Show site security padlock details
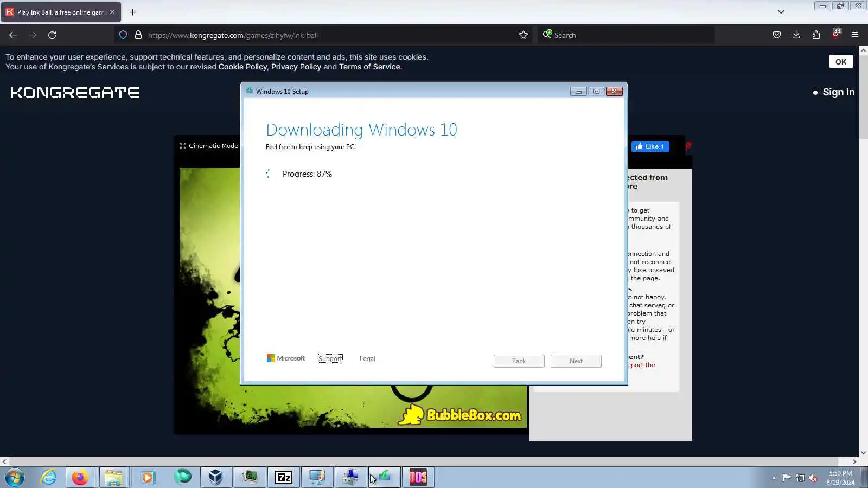This screenshot has width=868, height=488. coord(138,35)
